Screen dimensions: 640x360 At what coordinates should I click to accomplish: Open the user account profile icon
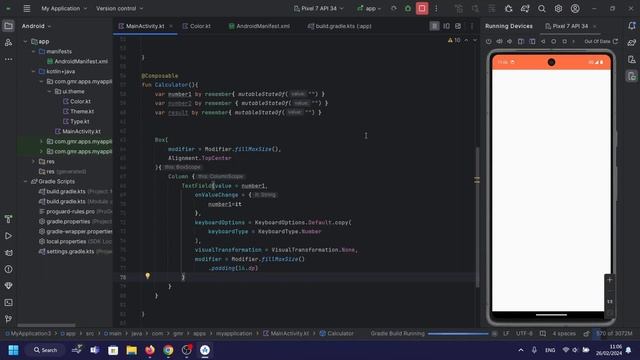click(575, 8)
